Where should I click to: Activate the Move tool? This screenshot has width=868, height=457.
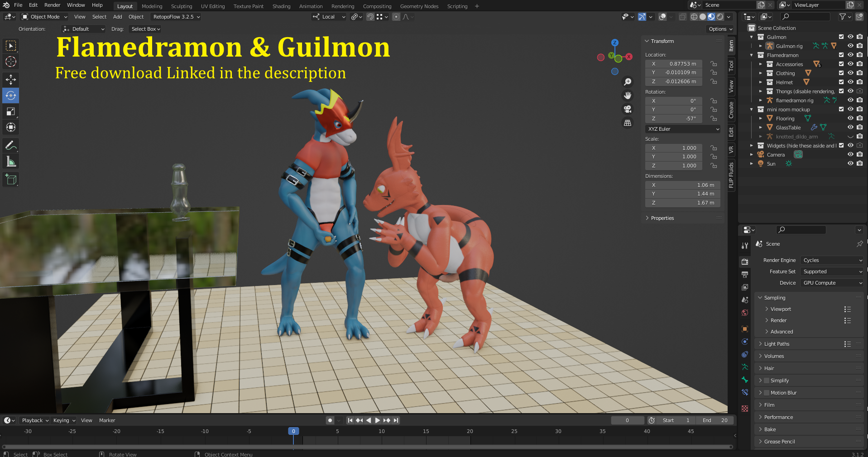point(11,80)
